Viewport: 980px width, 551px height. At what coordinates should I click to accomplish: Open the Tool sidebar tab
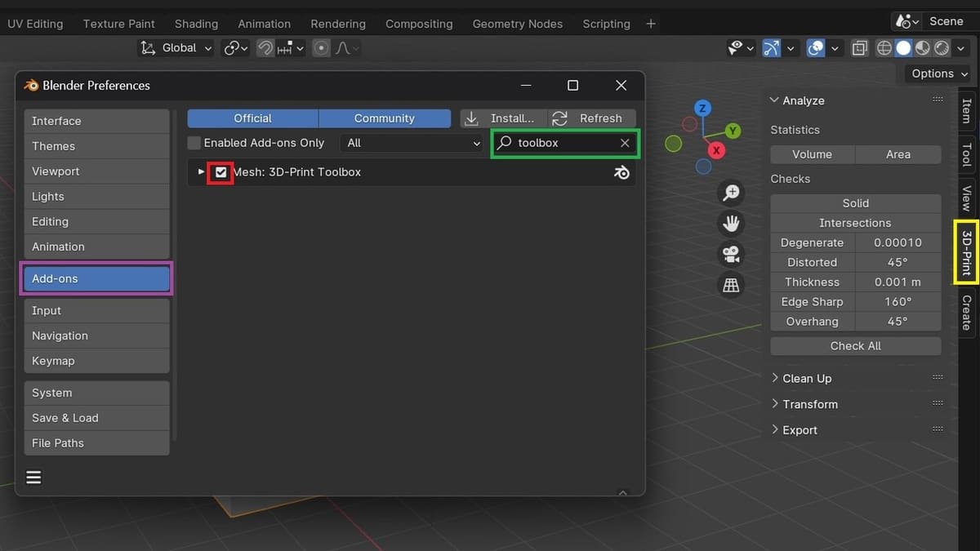[966, 154]
